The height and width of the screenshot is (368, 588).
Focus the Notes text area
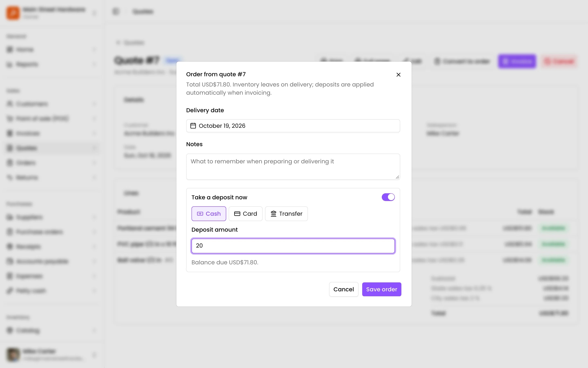point(293,167)
